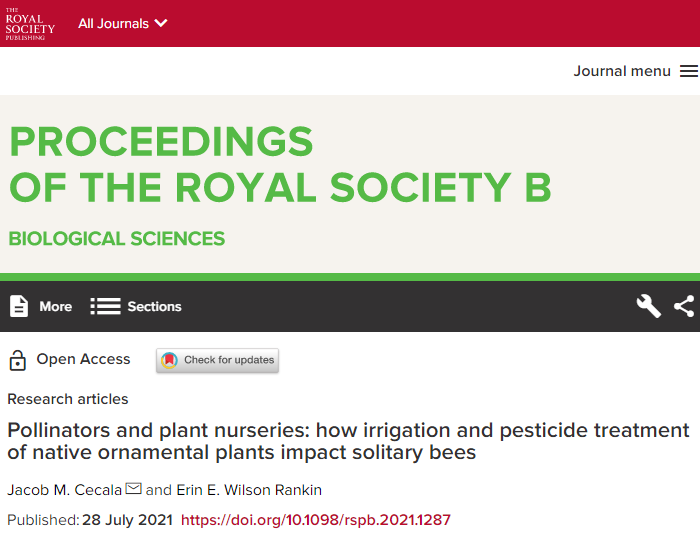This screenshot has width=700, height=541.
Task: Select the Sections menu label
Action: [154, 307]
